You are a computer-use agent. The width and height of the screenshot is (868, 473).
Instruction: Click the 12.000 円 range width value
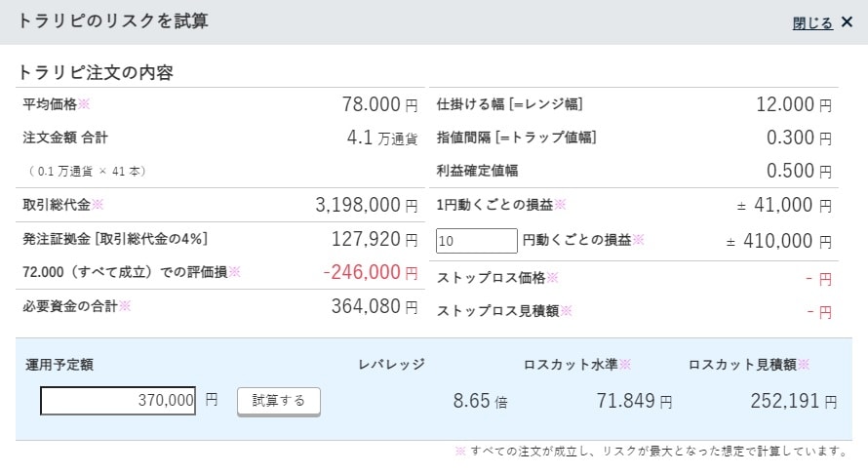coord(794,104)
